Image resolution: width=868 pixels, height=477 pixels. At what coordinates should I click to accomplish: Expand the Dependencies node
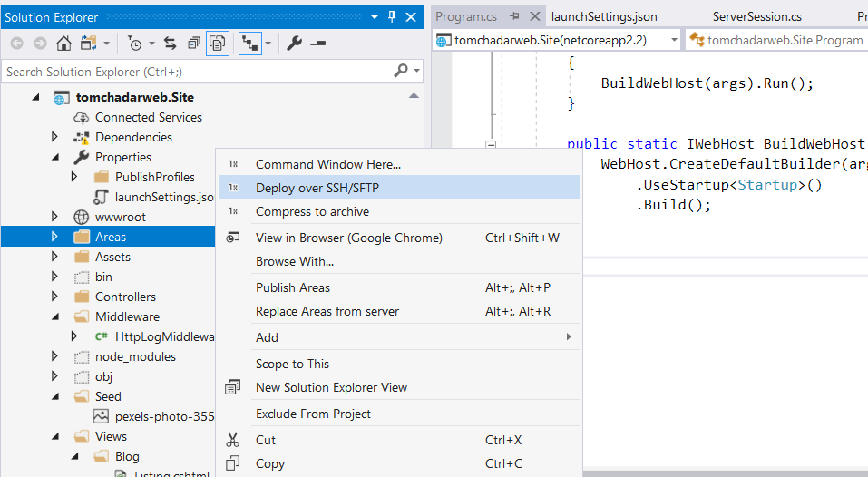54,137
